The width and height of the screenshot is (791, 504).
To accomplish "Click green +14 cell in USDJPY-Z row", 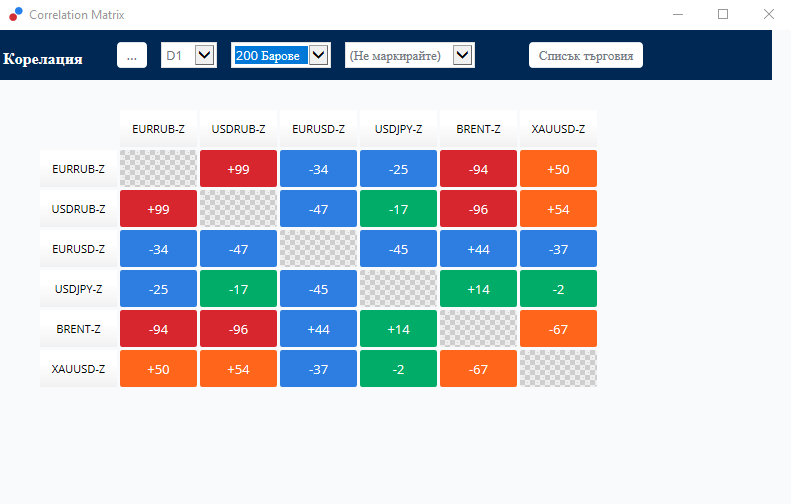I will (478, 289).
